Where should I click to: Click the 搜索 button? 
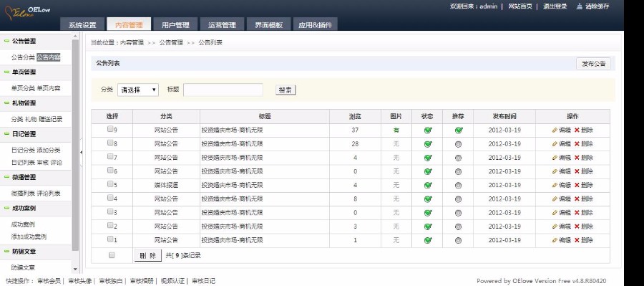pos(286,90)
